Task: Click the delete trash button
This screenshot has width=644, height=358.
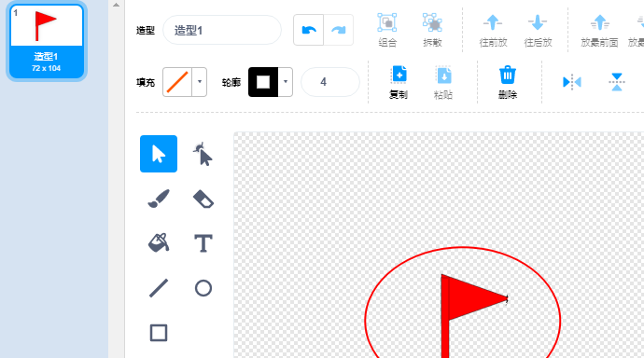Action: [507, 82]
